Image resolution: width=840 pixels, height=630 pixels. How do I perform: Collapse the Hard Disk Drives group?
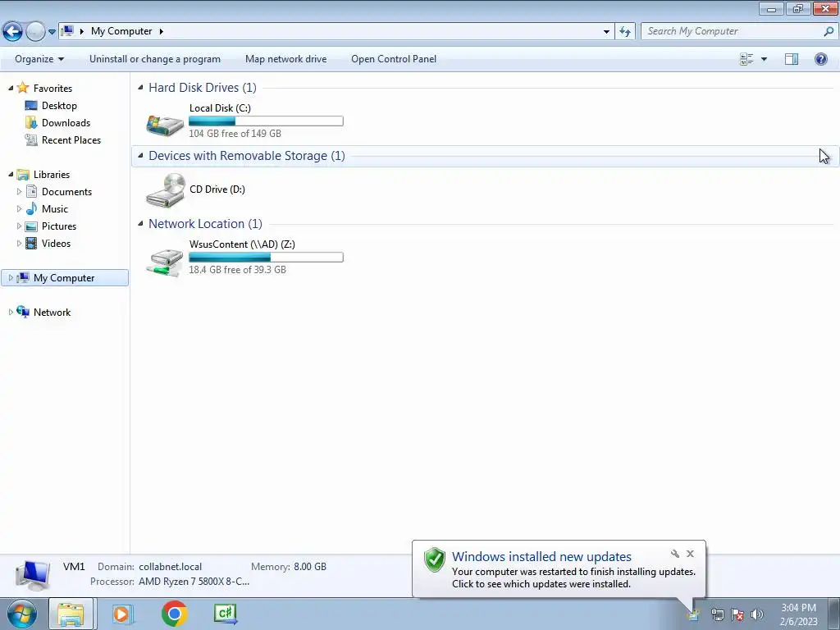[x=140, y=87]
